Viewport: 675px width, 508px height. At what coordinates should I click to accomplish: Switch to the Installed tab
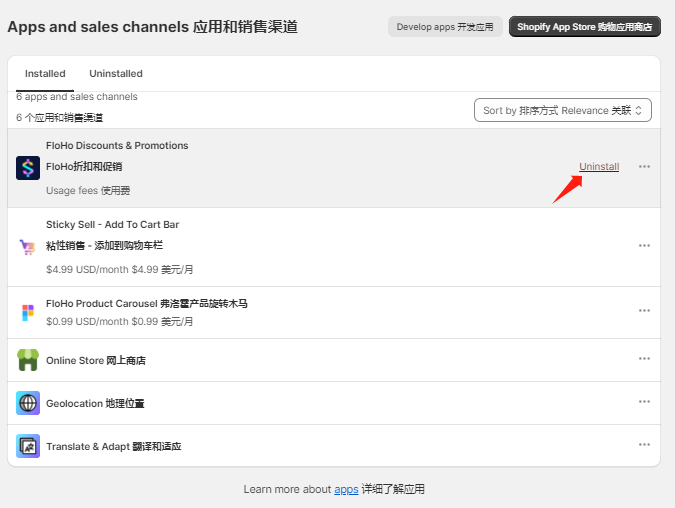click(x=45, y=74)
